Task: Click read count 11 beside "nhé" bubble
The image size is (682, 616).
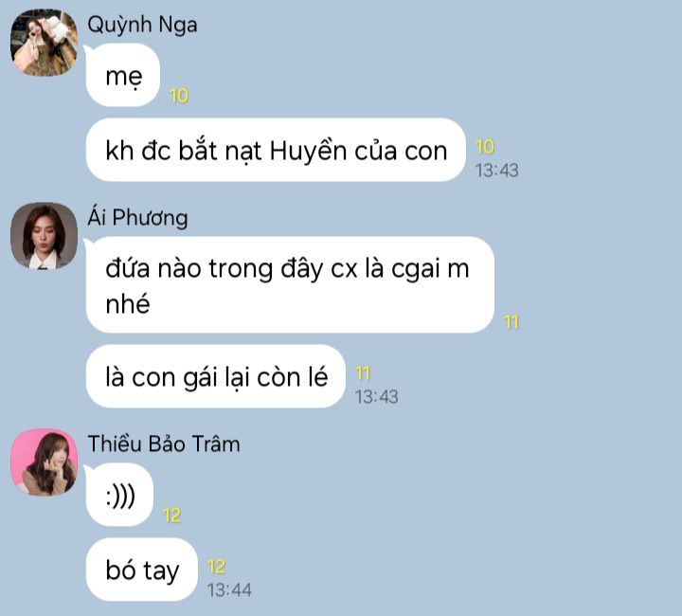Action: click(x=511, y=322)
